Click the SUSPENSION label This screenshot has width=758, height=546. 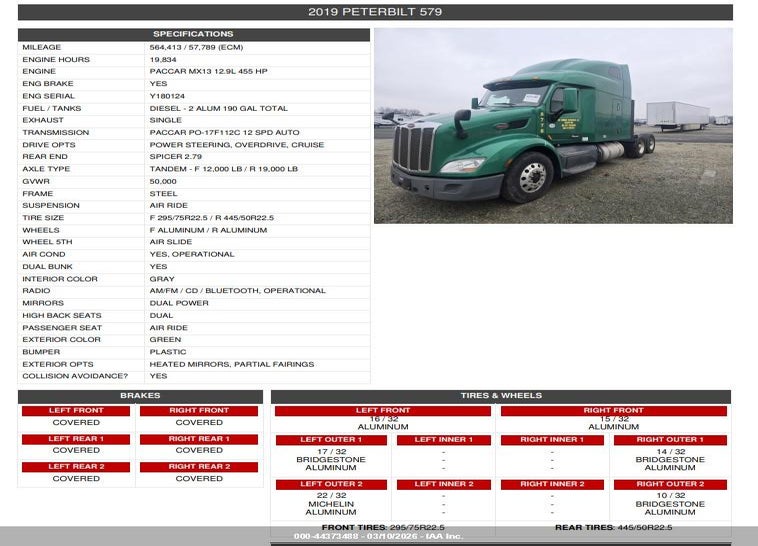coord(51,206)
